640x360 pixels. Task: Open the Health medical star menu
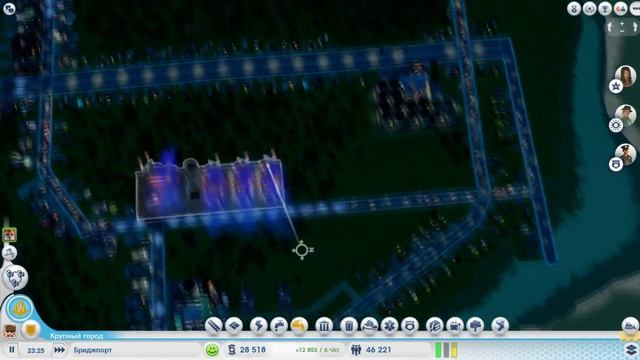click(x=389, y=326)
